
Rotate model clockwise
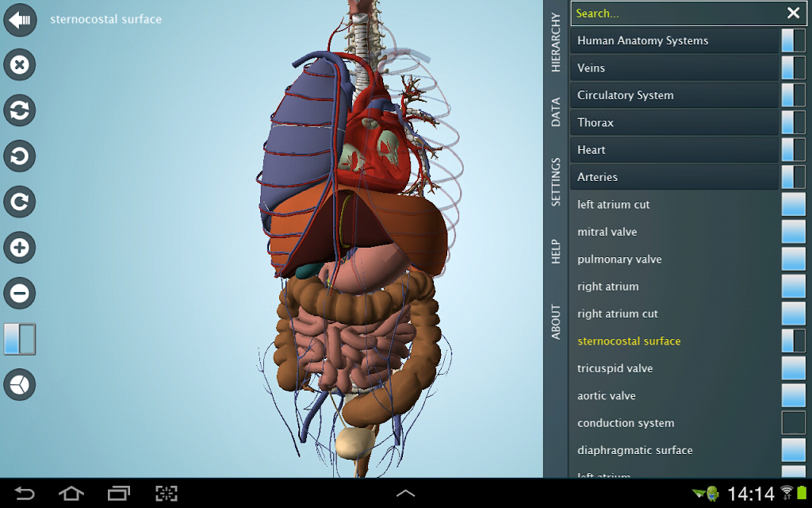click(x=20, y=202)
